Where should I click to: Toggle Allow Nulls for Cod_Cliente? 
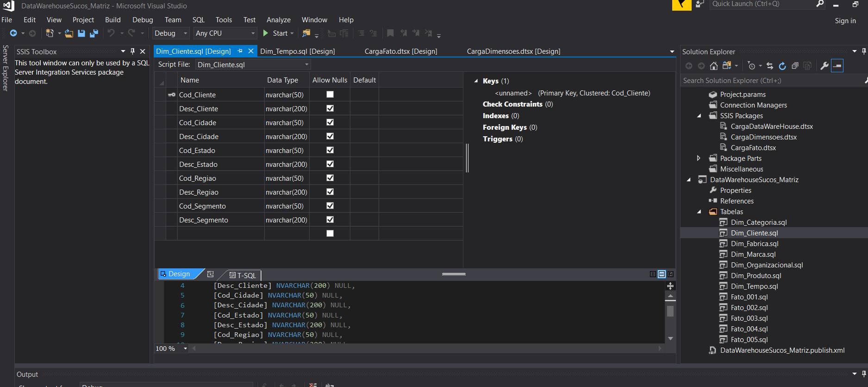pyautogui.click(x=330, y=95)
